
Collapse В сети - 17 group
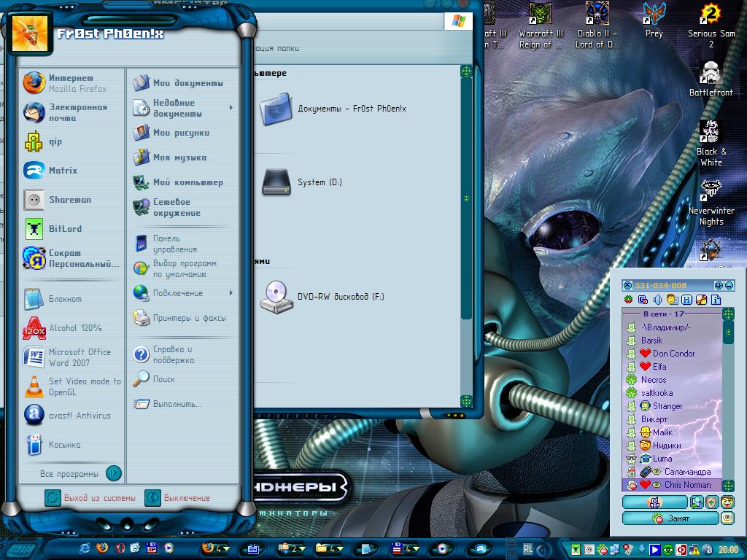[x=663, y=314]
